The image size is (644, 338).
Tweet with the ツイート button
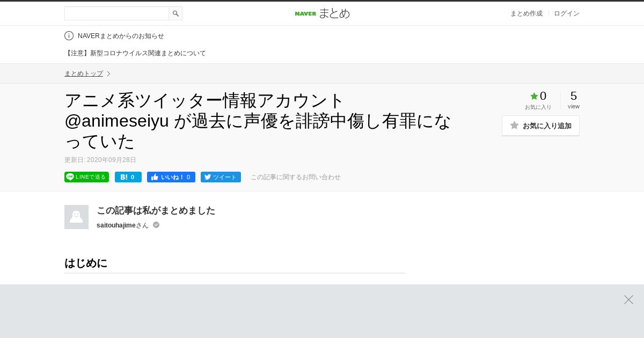point(221,177)
